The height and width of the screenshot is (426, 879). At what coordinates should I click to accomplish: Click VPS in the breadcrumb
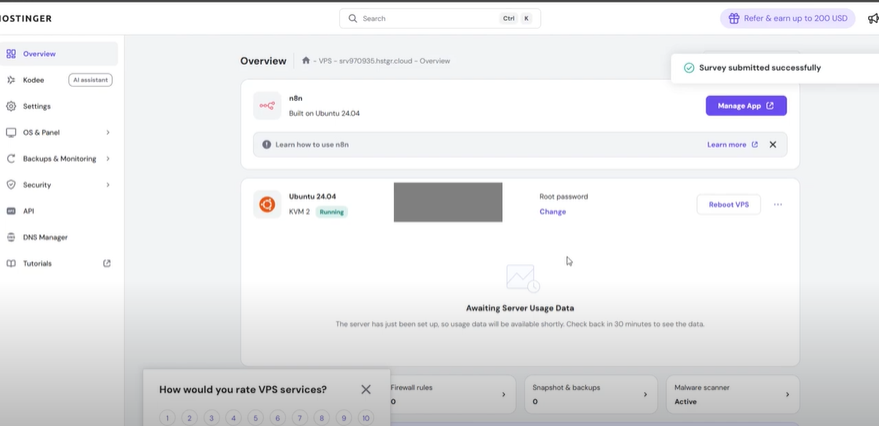tap(325, 61)
